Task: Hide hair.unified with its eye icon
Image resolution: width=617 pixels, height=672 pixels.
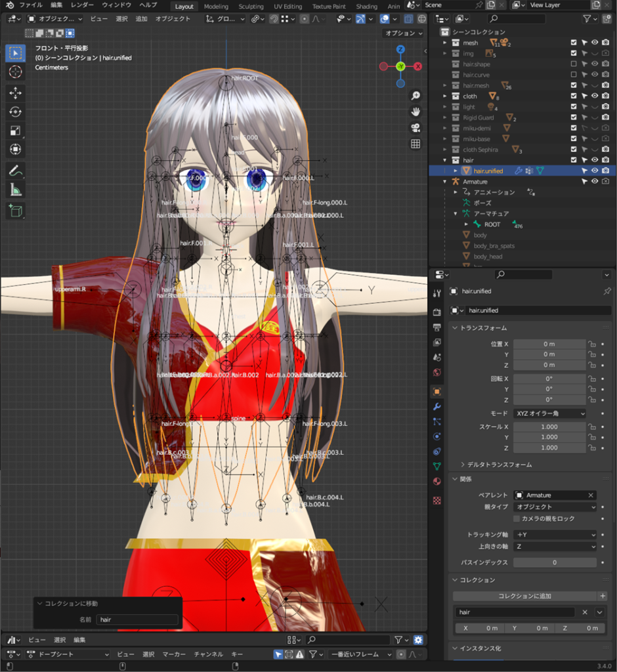Action: [595, 171]
